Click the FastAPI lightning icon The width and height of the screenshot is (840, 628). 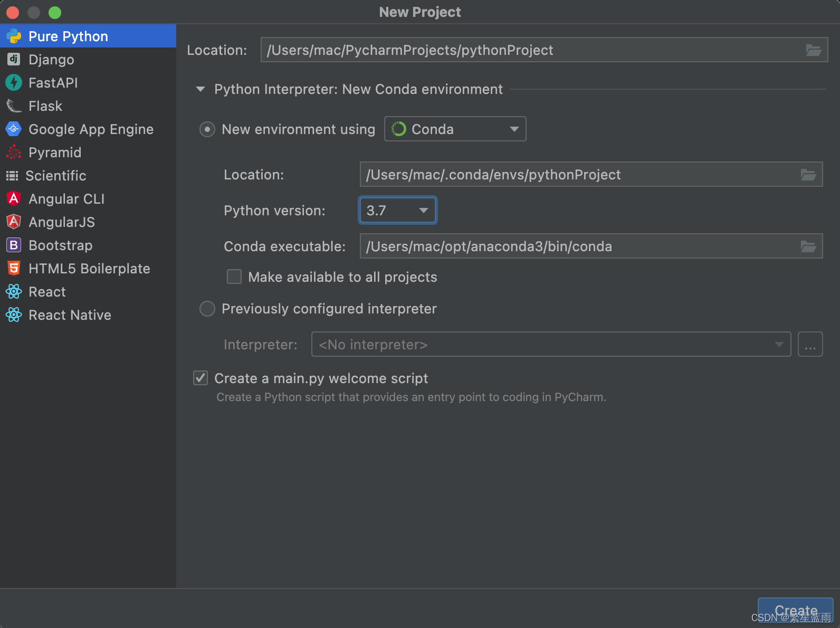[x=14, y=82]
